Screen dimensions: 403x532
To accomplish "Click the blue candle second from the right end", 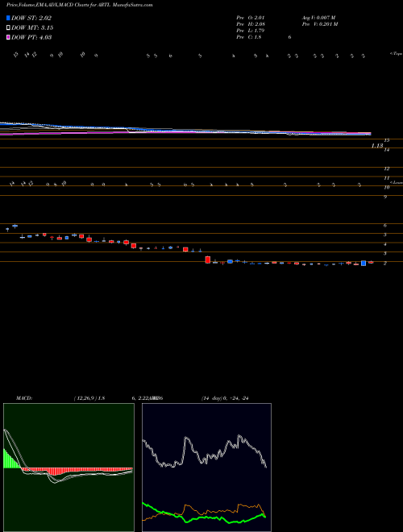I will (x=364, y=263).
